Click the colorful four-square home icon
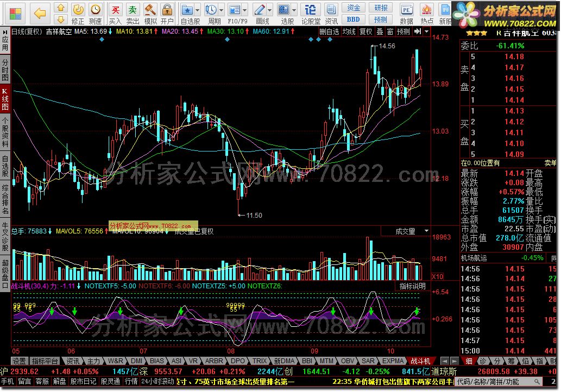561x392 pixels. [x=15, y=14]
